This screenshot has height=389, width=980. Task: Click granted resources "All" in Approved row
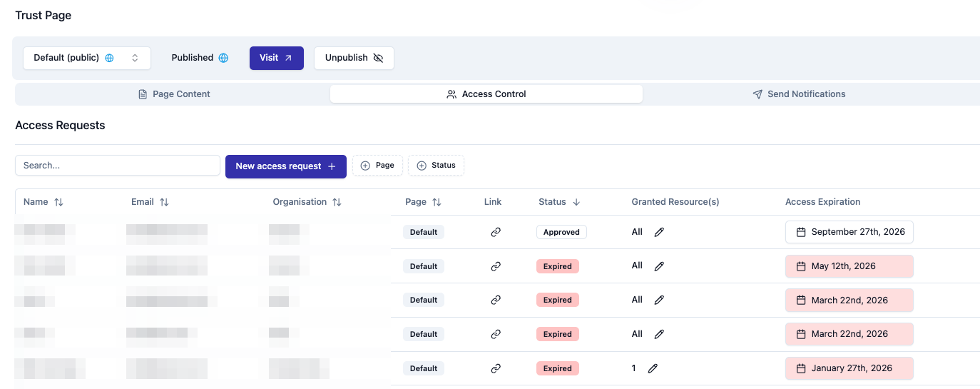point(637,232)
